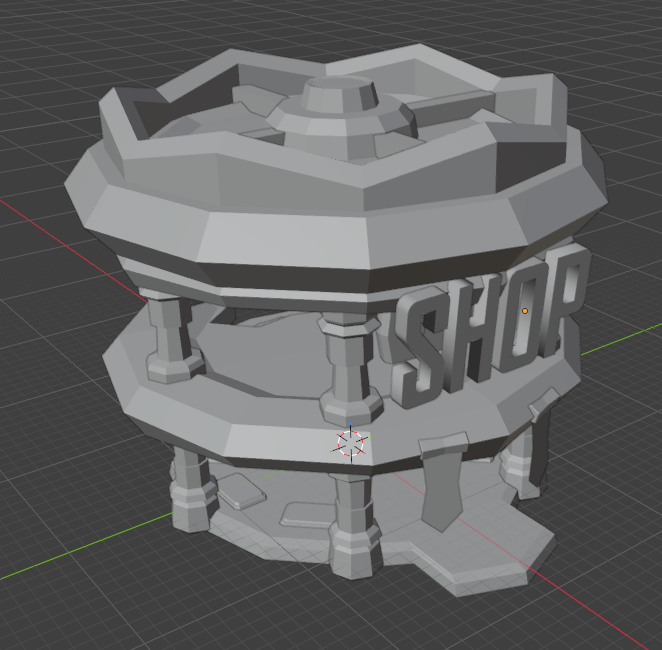
Task: Select the 3D "SHOP" text object
Action: [x=490, y=325]
